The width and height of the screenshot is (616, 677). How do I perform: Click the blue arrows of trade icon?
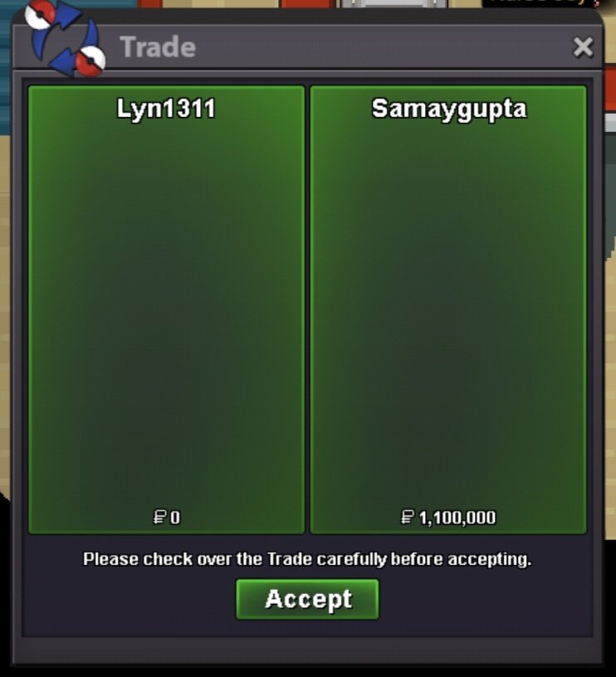pyautogui.click(x=65, y=39)
